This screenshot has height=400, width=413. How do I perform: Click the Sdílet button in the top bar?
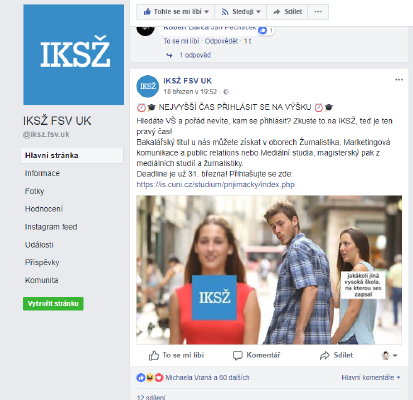point(287,12)
